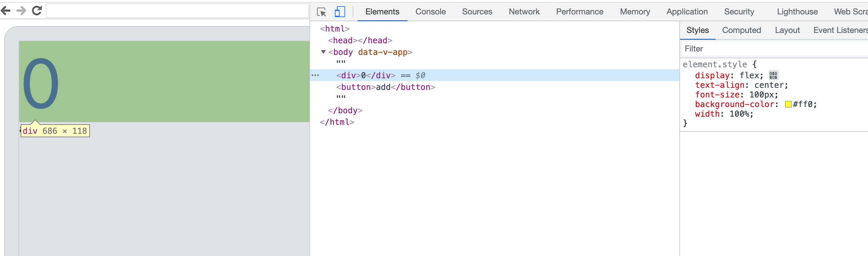Select the <html> opening tag node
This screenshot has width=868, height=256.
pos(335,29)
